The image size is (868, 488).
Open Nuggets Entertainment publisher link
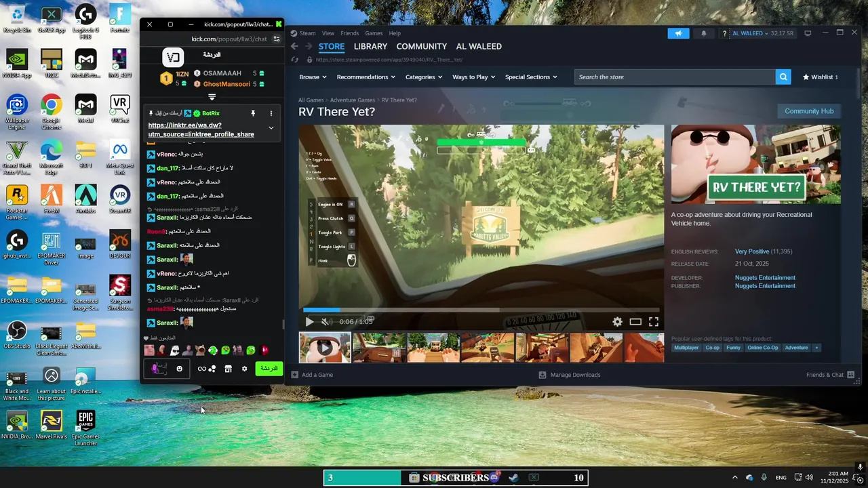(x=765, y=286)
